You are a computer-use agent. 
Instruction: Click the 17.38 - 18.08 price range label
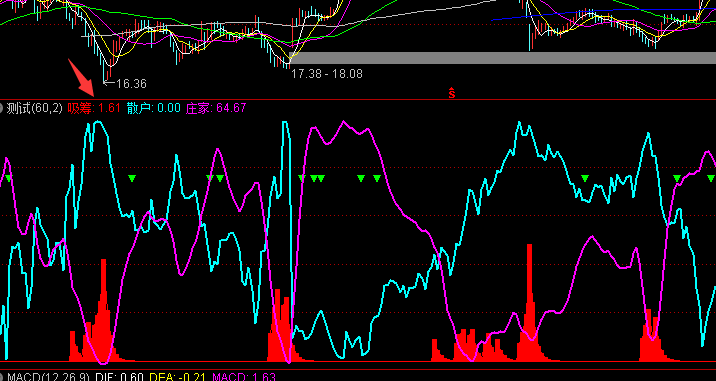[x=327, y=74]
